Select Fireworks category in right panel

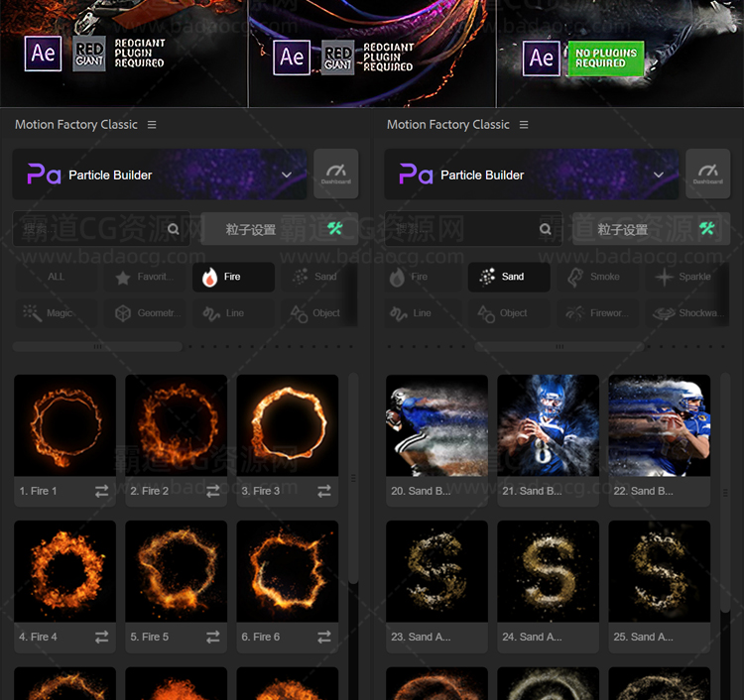598,313
